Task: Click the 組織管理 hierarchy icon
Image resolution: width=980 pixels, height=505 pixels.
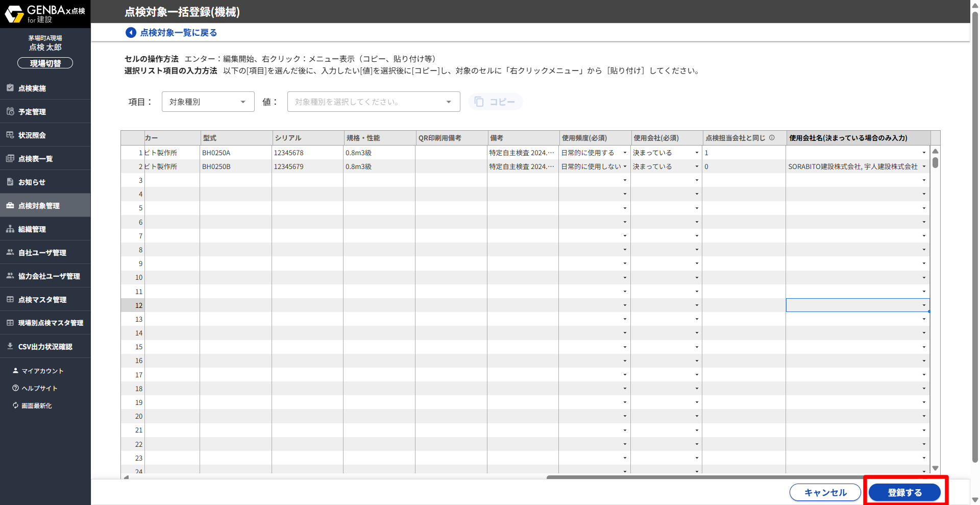Action: [x=10, y=229]
